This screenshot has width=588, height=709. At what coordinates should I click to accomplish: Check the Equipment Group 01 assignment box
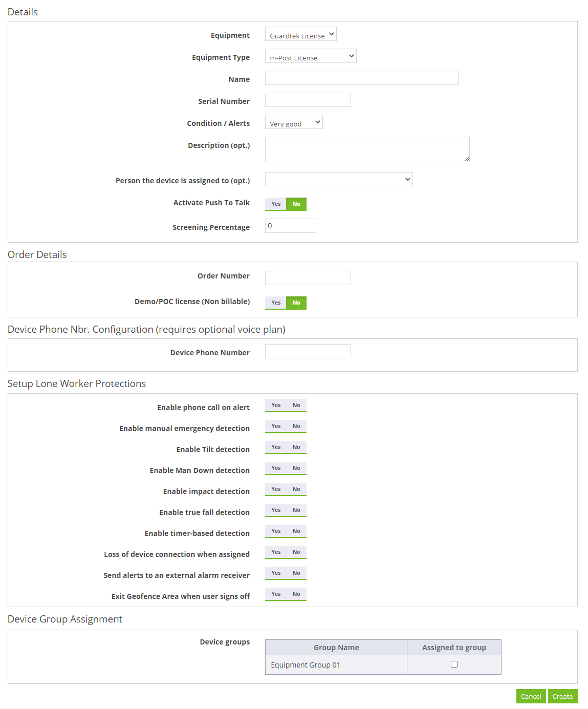[453, 664]
